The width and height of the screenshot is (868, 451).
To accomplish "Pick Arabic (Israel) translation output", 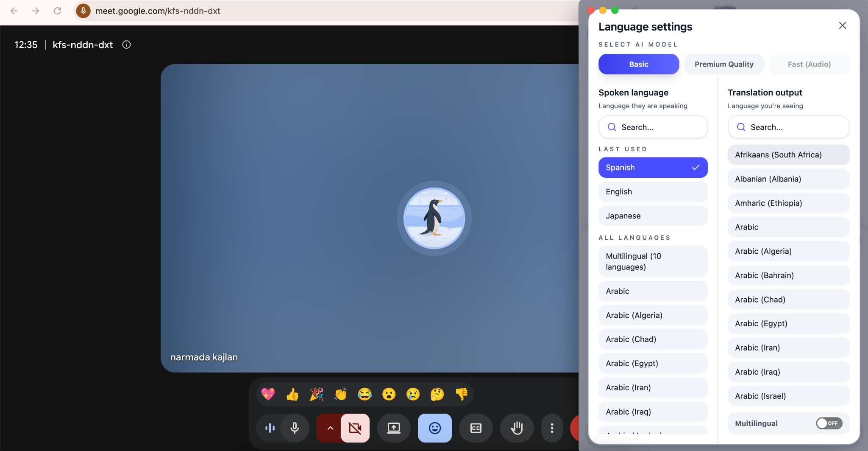I will click(788, 396).
